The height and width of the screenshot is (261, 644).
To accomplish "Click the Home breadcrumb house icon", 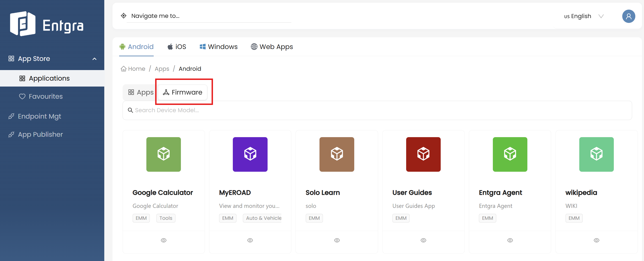I will point(123,68).
